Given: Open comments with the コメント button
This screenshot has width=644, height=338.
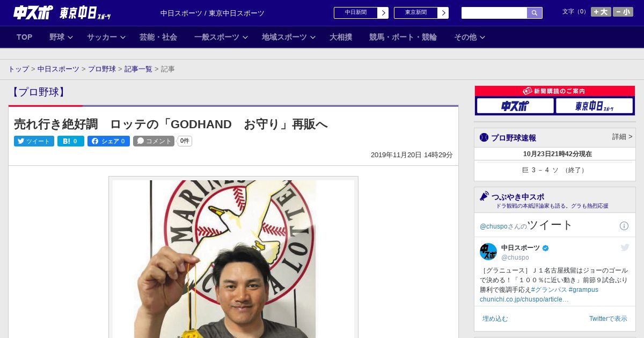Looking at the screenshot, I should click(x=153, y=141).
